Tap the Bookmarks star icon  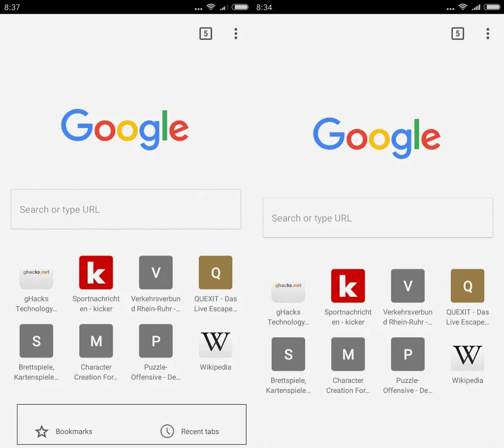[41, 431]
